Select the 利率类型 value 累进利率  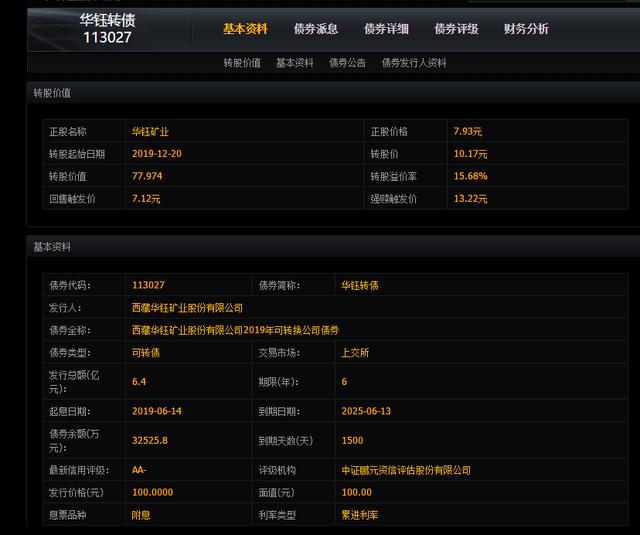pos(360,515)
